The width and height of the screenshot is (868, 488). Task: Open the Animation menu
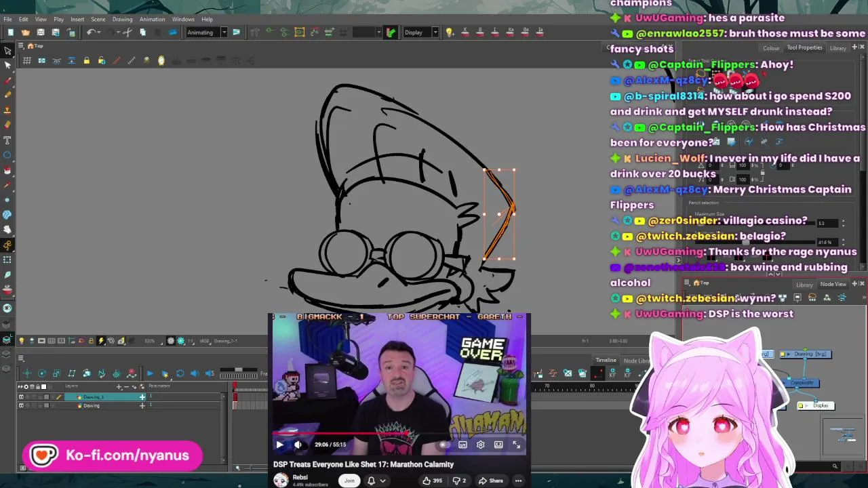(x=152, y=19)
